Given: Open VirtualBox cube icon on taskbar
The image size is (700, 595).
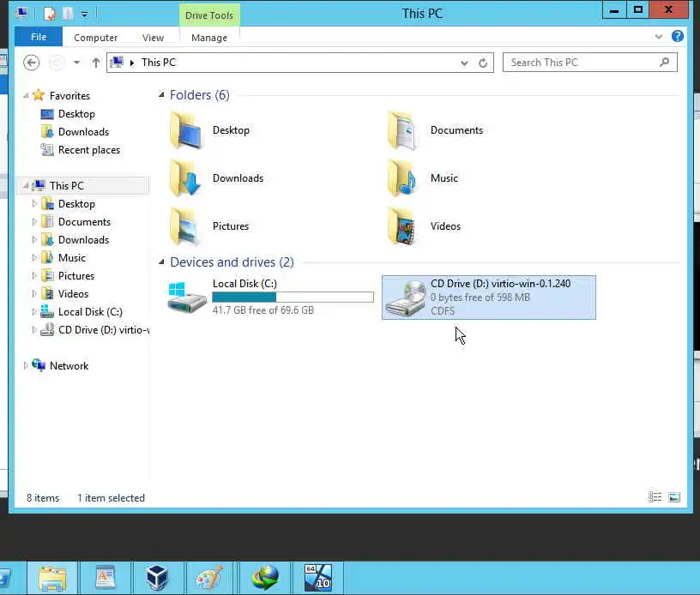Looking at the screenshot, I should (x=157, y=578).
